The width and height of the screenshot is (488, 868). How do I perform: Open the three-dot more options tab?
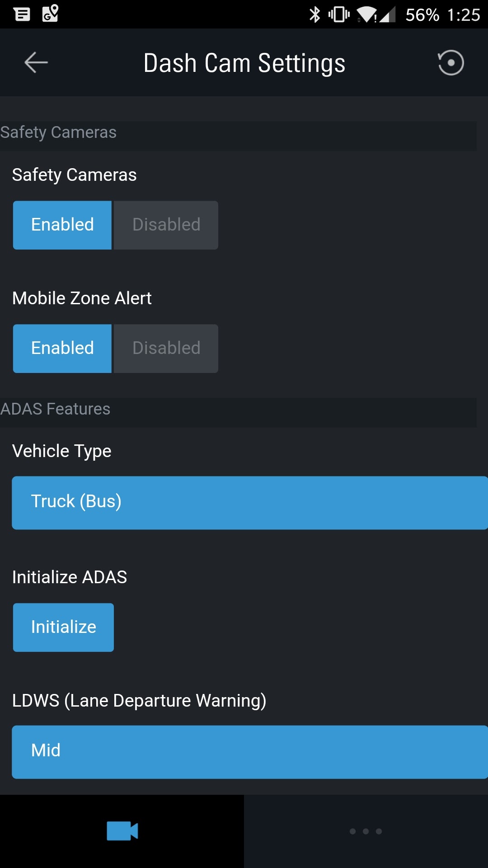366,831
